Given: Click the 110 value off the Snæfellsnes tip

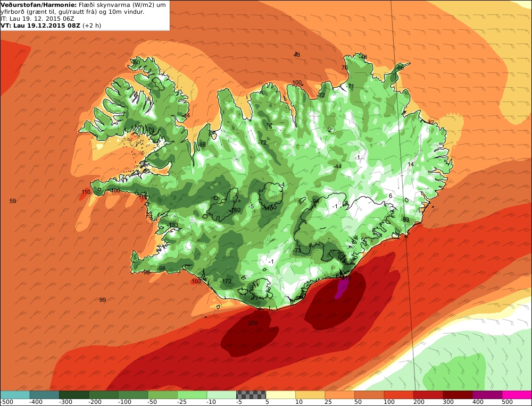Looking at the screenshot, I should click(x=86, y=192).
